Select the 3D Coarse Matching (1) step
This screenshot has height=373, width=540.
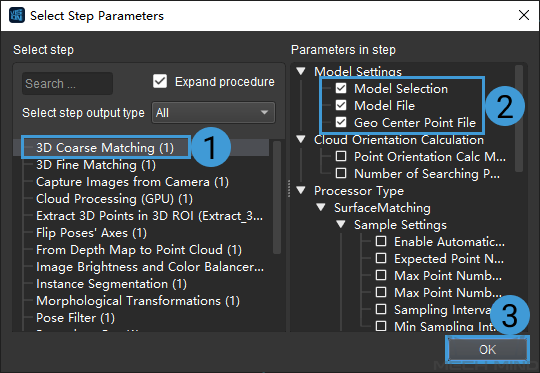pyautogui.click(x=105, y=148)
